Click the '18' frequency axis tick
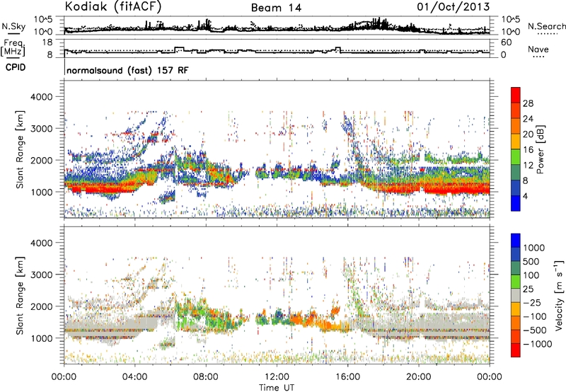566x392 pixels. pos(47,42)
